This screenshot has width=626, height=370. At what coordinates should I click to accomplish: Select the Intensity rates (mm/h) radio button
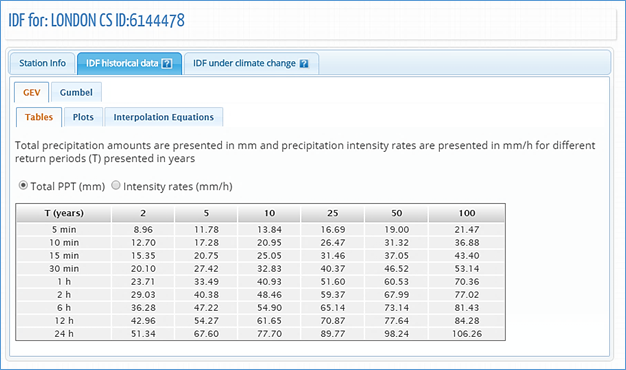tap(116, 185)
